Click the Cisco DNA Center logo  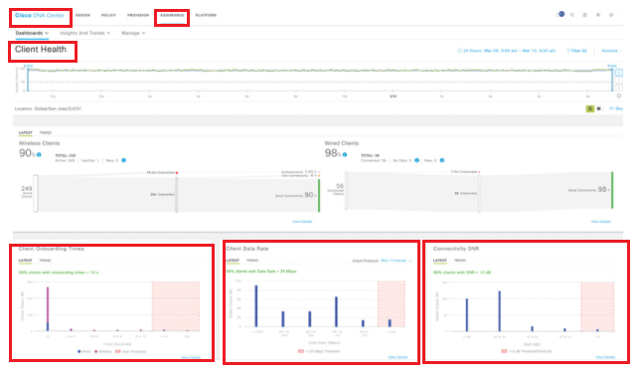(x=39, y=15)
